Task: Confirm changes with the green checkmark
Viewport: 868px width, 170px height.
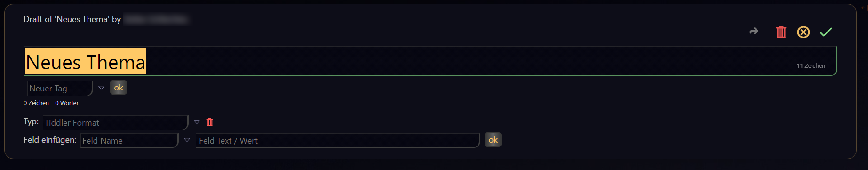Action: pos(826,32)
